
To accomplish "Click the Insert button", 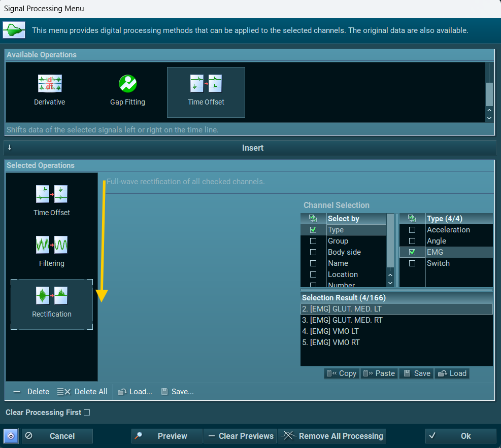I will 250,148.
